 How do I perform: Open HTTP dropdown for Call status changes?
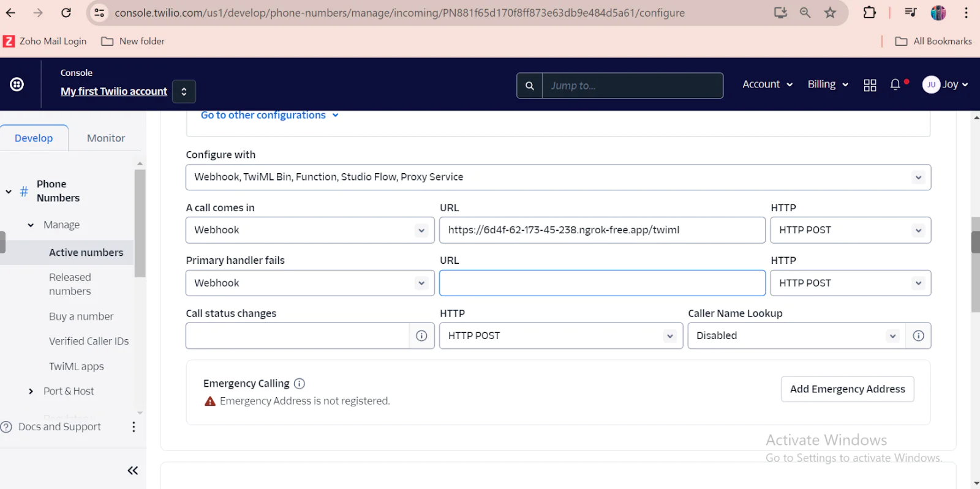pyautogui.click(x=560, y=335)
